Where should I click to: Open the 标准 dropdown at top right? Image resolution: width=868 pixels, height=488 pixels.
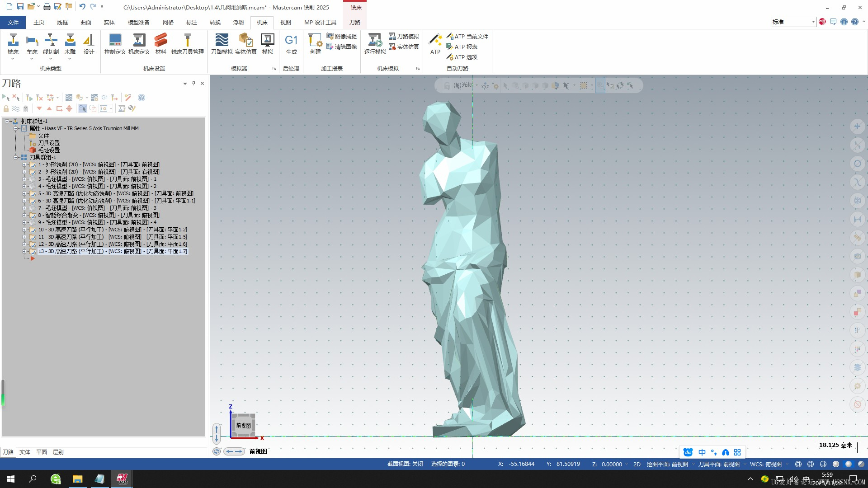click(813, 22)
